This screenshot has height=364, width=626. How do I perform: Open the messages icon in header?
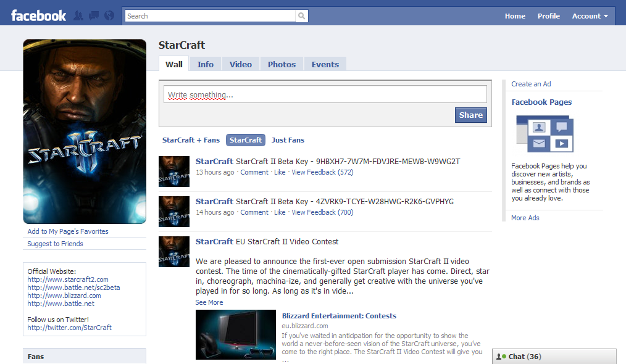[x=94, y=15]
